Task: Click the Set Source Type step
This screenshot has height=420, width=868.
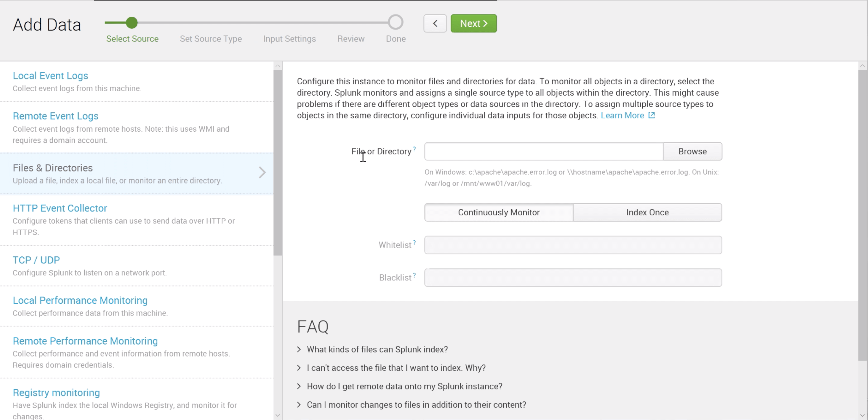Action: [211, 39]
